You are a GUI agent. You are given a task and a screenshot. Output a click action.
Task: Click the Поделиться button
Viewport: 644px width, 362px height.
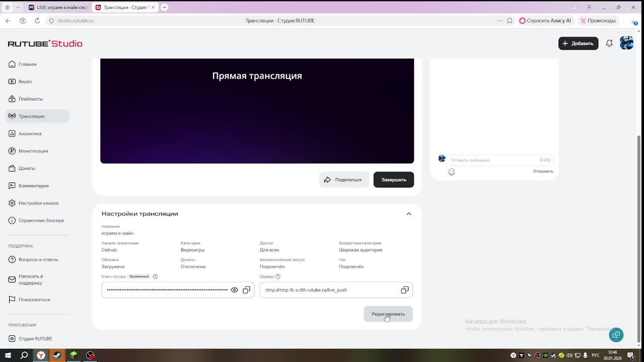click(x=344, y=179)
